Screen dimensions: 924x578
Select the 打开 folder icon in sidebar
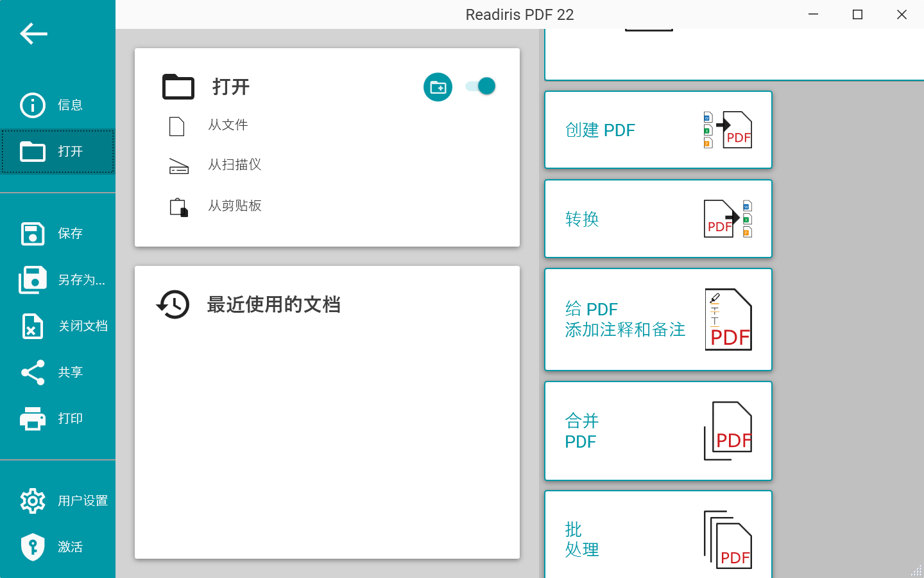tap(33, 152)
